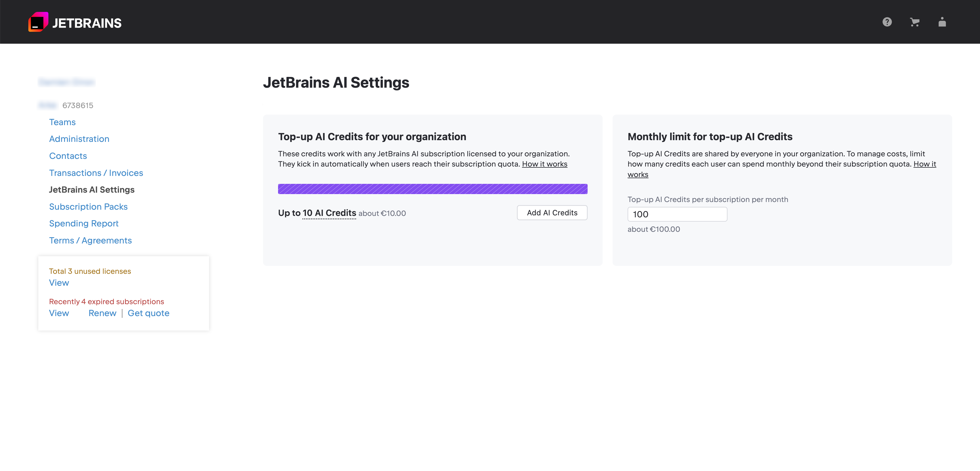This screenshot has height=471, width=980.
Task: Click the JetBrains logo icon
Action: [x=38, y=22]
